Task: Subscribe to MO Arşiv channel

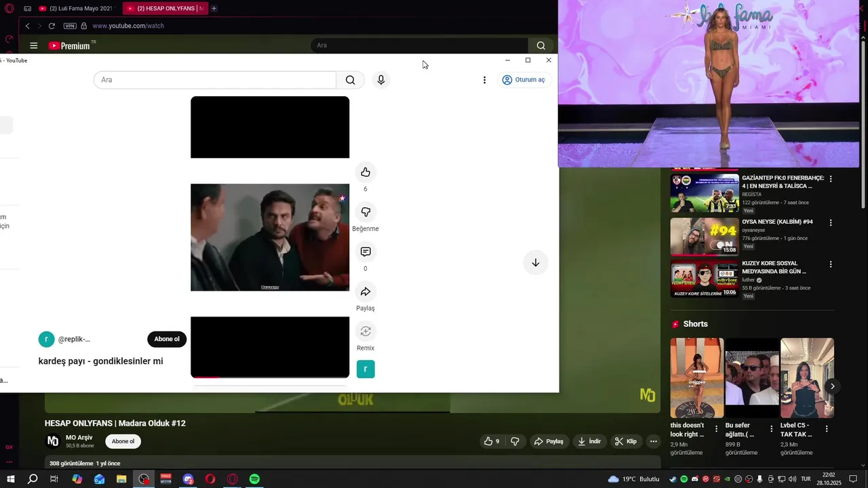Action: [123, 441]
